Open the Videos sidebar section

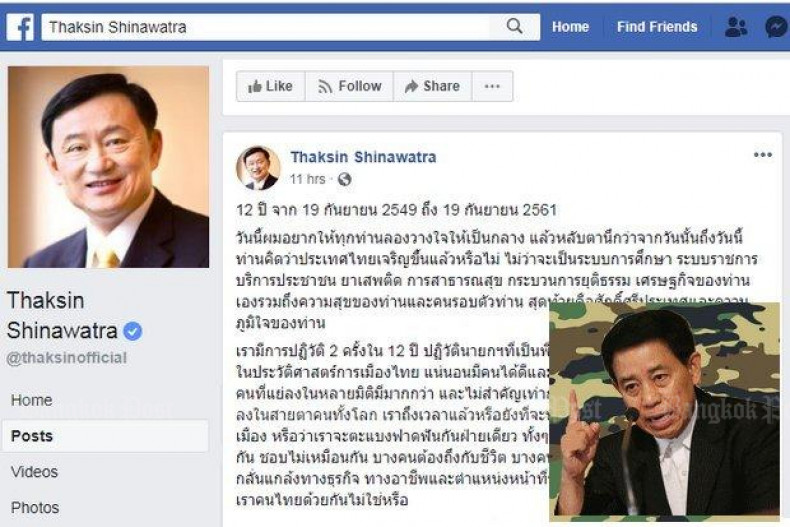point(34,472)
